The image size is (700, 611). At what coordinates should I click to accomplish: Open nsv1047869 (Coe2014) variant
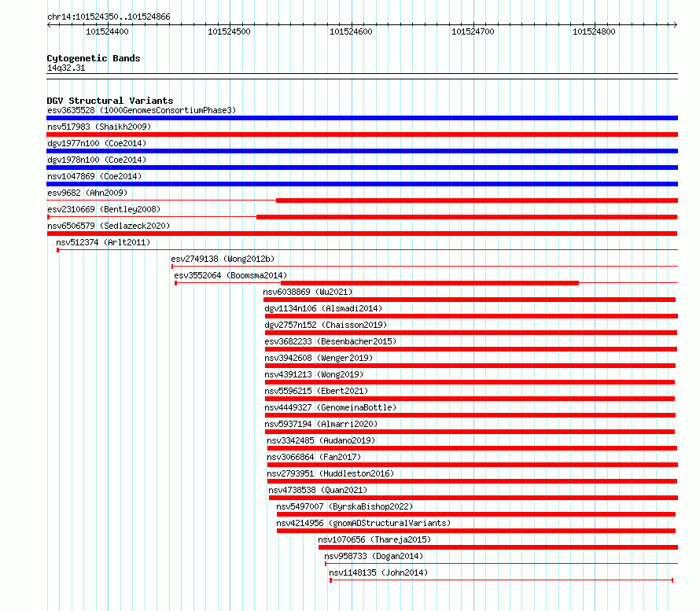[94, 176]
